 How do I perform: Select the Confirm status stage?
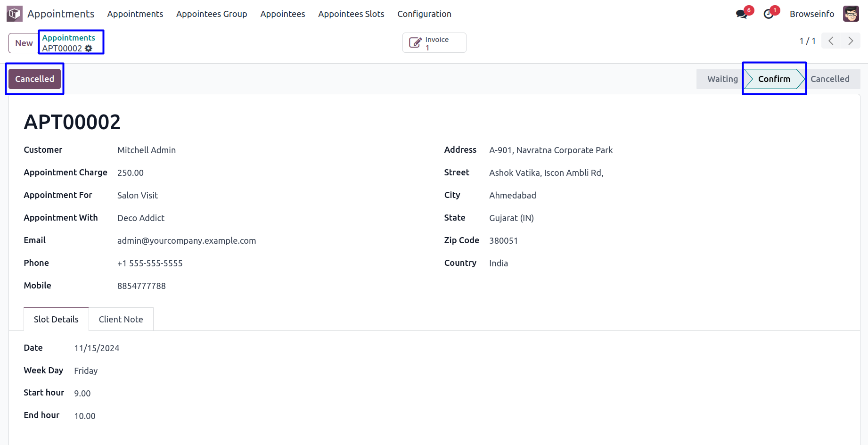(774, 79)
